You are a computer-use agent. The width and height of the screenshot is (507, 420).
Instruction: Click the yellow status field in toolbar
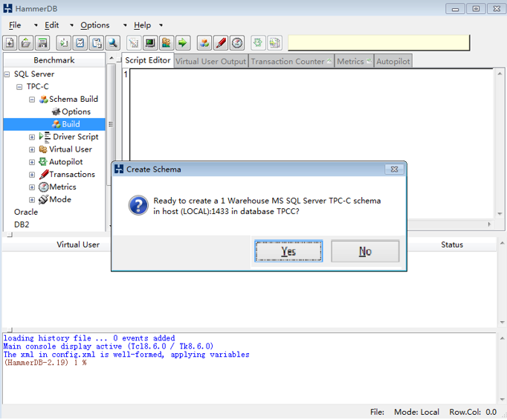(x=378, y=43)
